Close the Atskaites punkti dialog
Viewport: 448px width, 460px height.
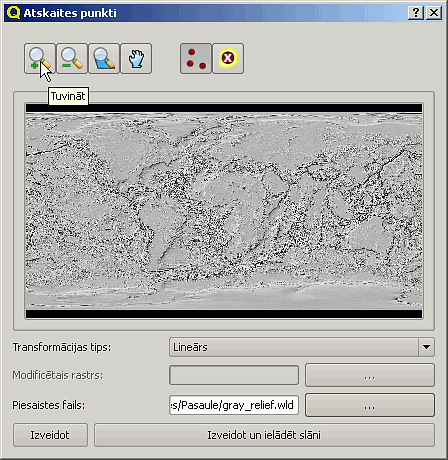[434, 13]
